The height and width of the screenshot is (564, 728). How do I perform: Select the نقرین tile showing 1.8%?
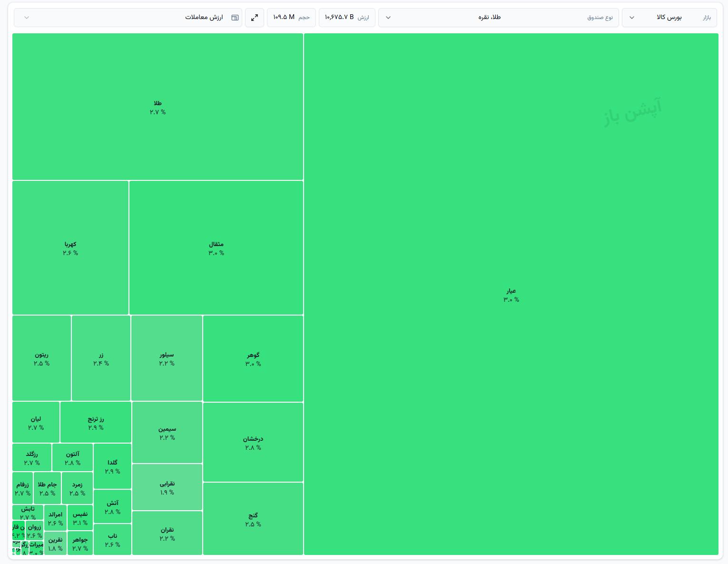point(55,544)
